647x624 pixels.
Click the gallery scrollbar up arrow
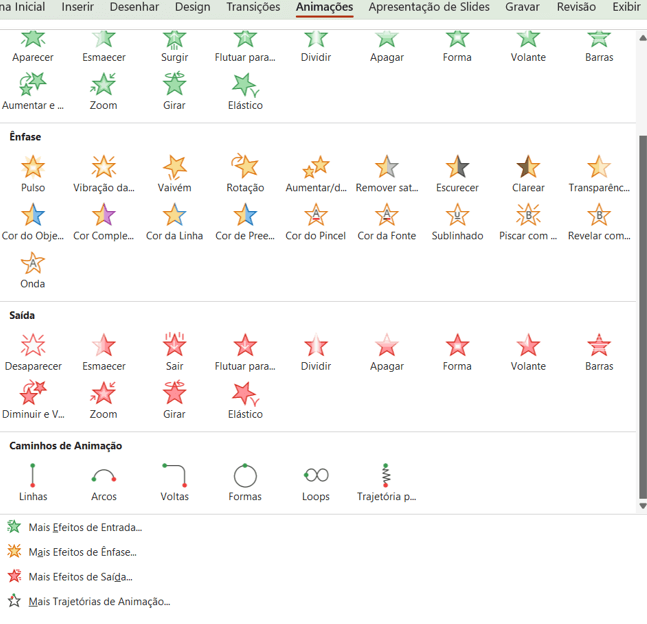point(642,38)
